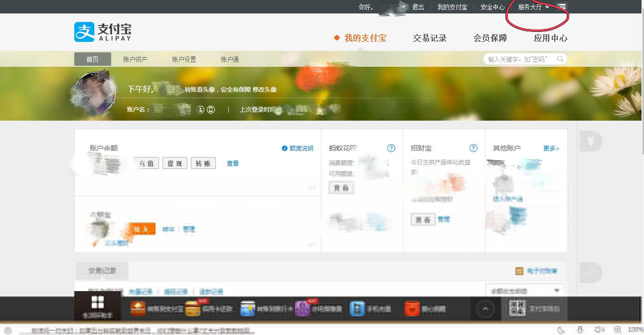Click the orange-red 转账到支付宝 icon in bottom bar
This screenshot has width=644, height=335.
138,309
